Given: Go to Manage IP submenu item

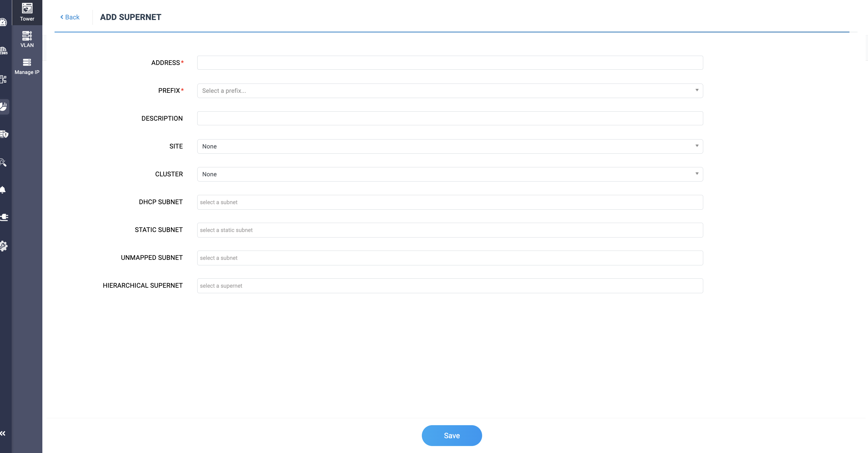Looking at the screenshot, I should (27, 66).
